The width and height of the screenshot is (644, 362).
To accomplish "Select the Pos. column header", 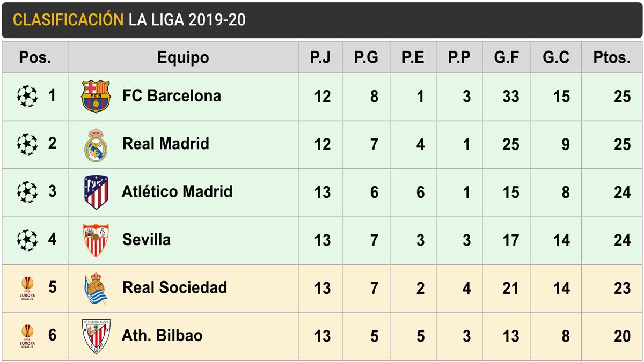I will [35, 57].
